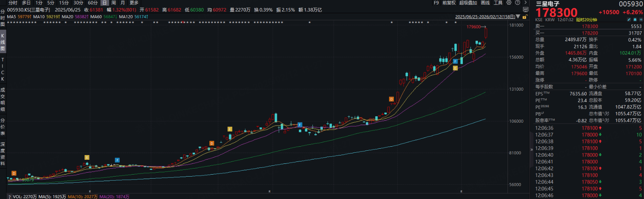Click the blue F marker near price 106000

(x=300, y=125)
